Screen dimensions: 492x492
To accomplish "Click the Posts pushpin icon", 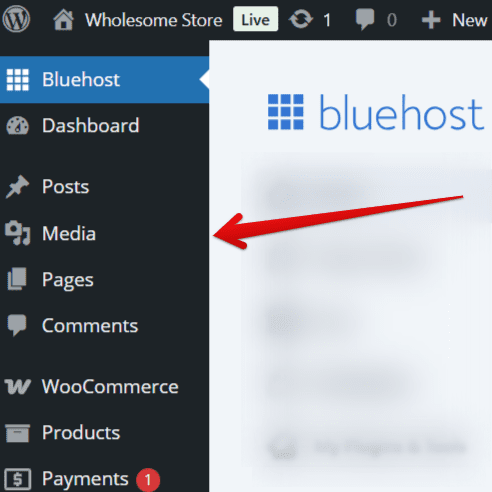I will point(17,186).
